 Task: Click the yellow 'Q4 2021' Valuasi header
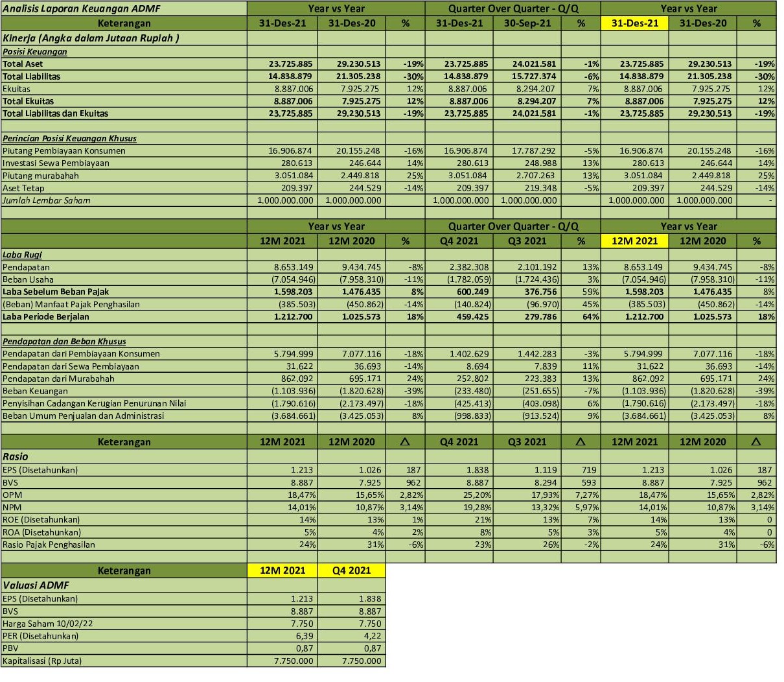tap(352, 570)
